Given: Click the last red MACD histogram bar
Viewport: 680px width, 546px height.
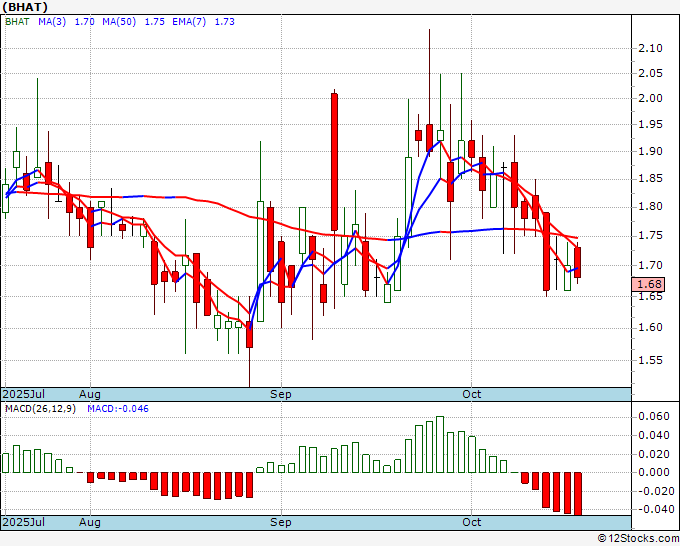Looking at the screenshot, I should pos(578,494).
